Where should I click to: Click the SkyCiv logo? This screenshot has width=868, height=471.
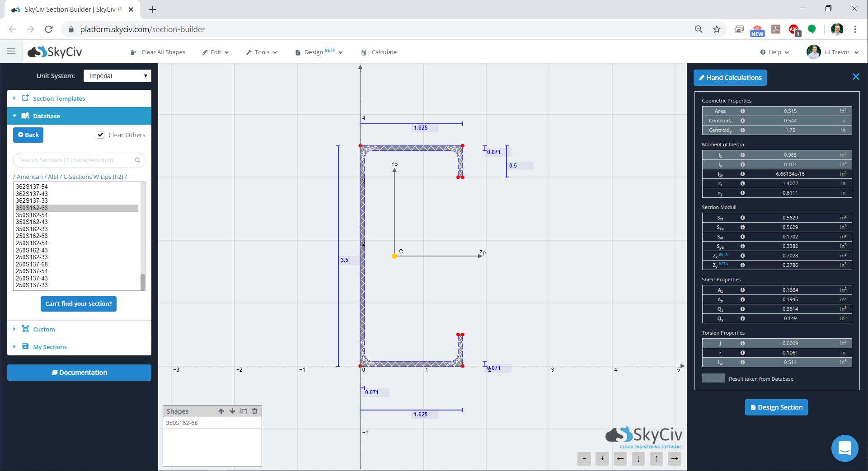point(55,52)
